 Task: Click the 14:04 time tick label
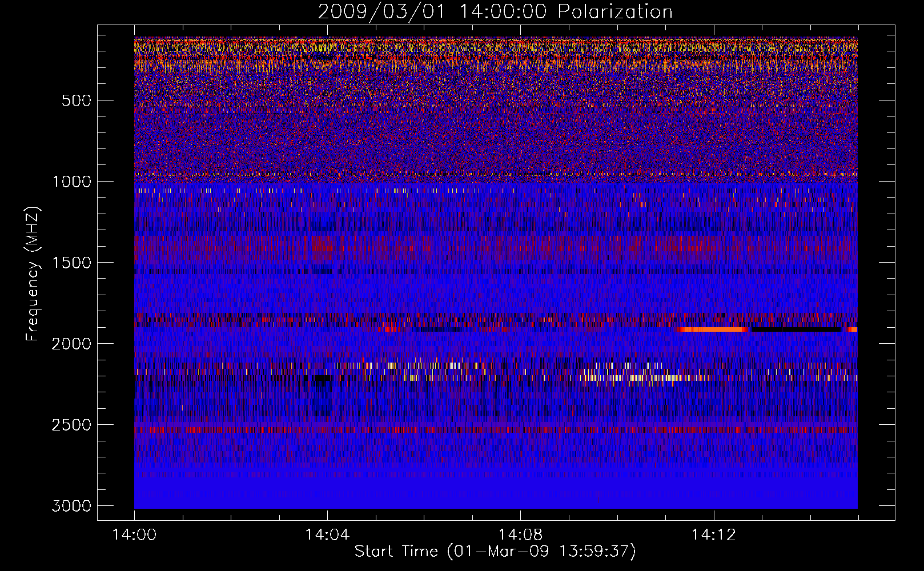tap(327, 535)
